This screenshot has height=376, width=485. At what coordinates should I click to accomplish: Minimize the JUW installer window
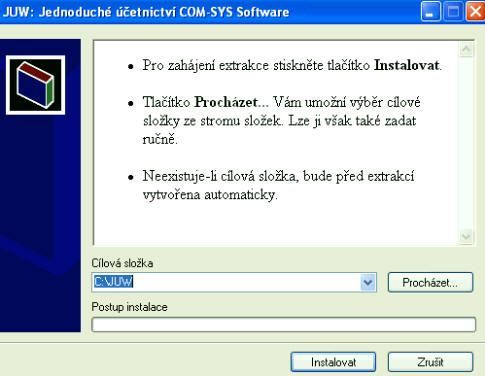pos(430,12)
